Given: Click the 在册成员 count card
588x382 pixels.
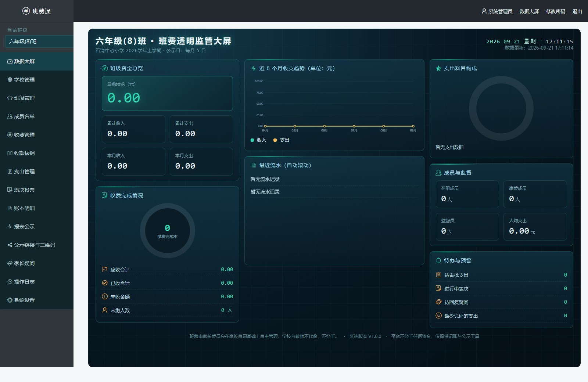Looking at the screenshot, I should (x=467, y=194).
